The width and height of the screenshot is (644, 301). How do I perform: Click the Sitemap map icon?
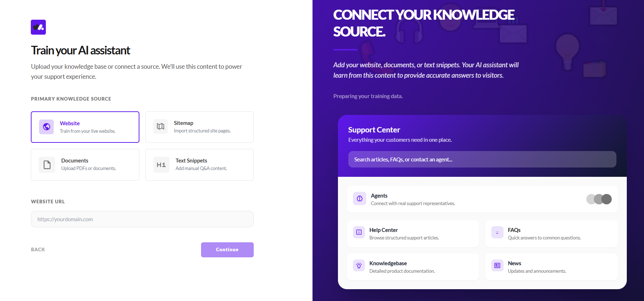click(161, 126)
